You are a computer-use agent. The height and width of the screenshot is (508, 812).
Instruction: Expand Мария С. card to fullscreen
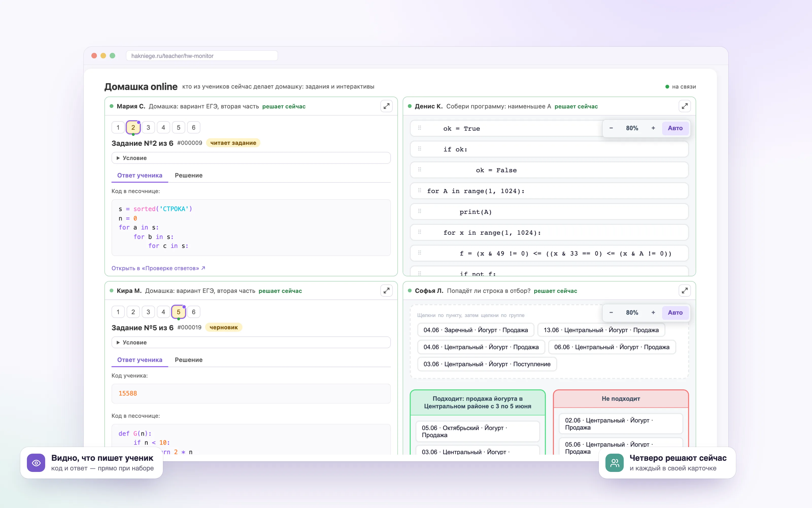(x=386, y=106)
